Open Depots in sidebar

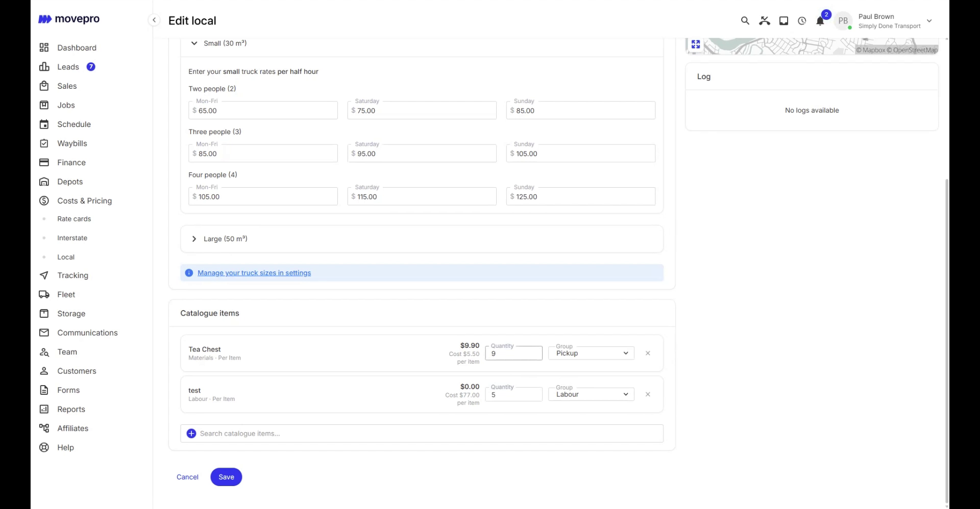pos(70,182)
